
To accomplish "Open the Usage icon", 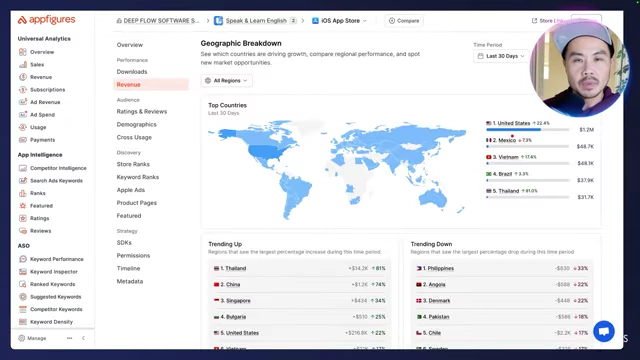I will point(23,127).
